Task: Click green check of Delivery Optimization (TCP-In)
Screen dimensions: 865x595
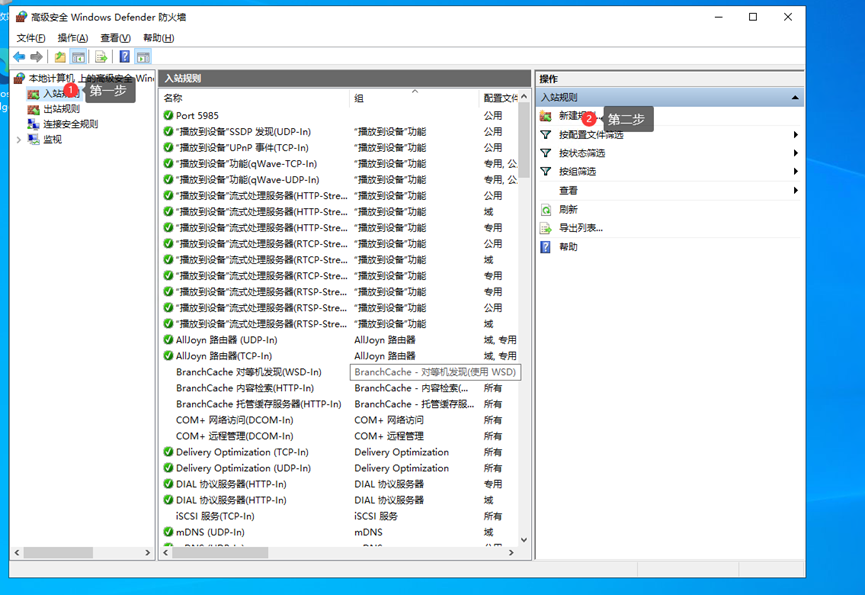Action: [168, 452]
